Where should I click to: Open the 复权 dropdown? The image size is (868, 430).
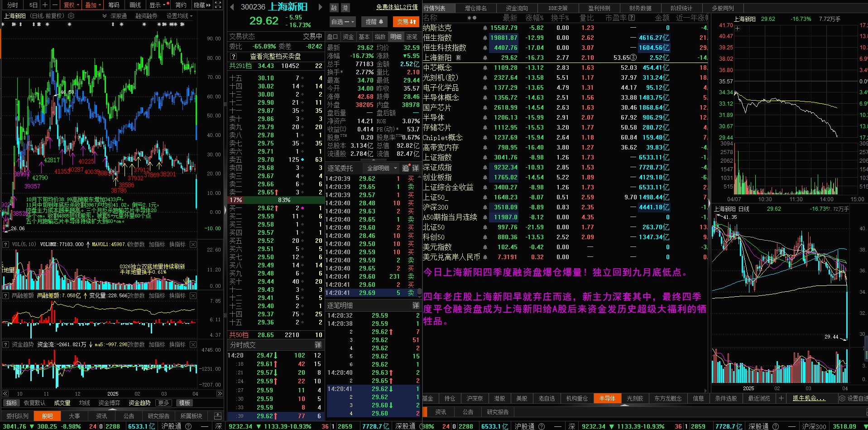coord(71,5)
